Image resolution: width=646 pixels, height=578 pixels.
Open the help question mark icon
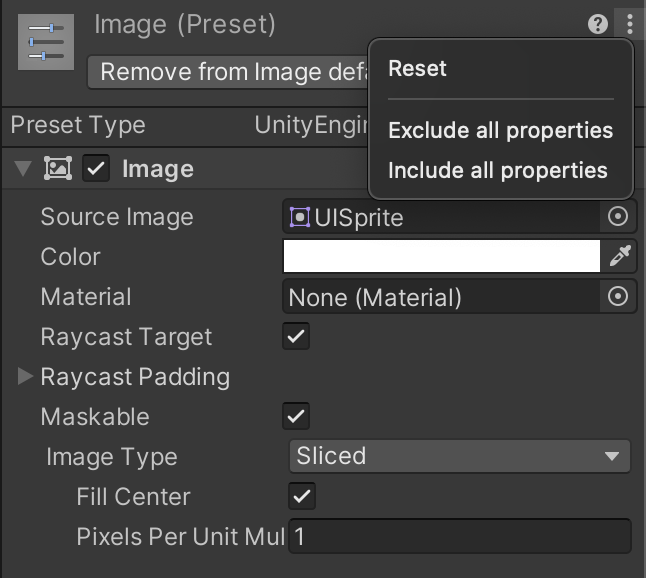(597, 24)
